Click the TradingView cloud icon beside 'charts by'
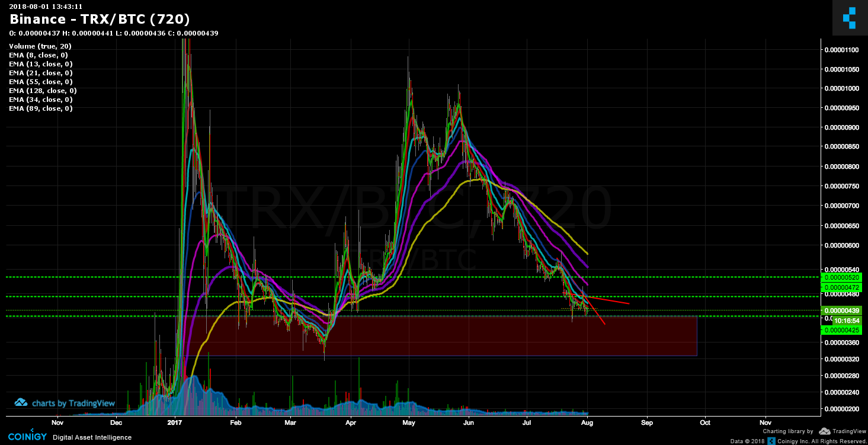This screenshot has height=445, width=868. pos(21,402)
